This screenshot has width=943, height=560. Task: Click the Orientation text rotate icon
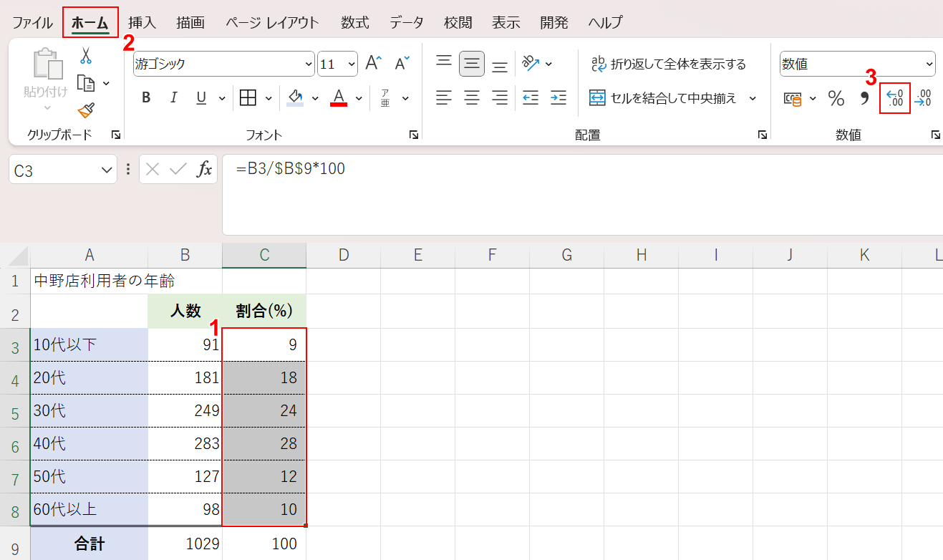[531, 64]
